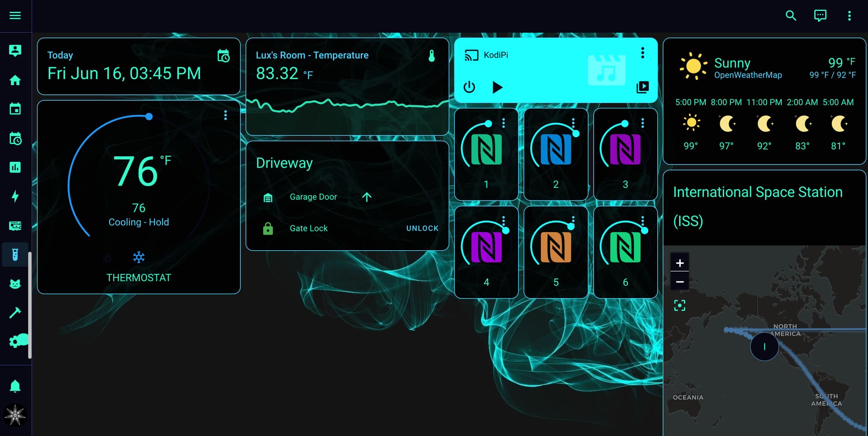This screenshot has height=436, width=868.
Task: Click the Cast icon on the KodiPi card
Action: click(x=472, y=55)
